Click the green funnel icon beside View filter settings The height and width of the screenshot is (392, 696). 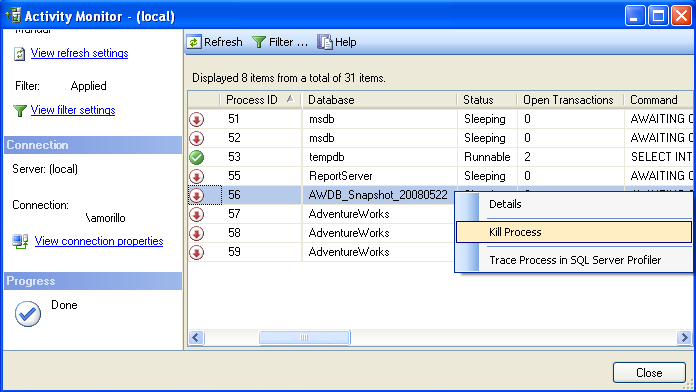tap(20, 111)
